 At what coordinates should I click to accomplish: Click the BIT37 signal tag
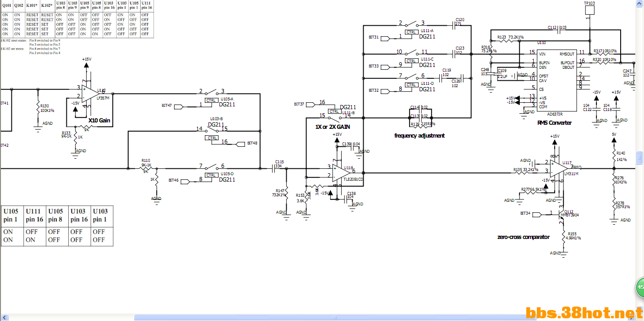point(299,105)
